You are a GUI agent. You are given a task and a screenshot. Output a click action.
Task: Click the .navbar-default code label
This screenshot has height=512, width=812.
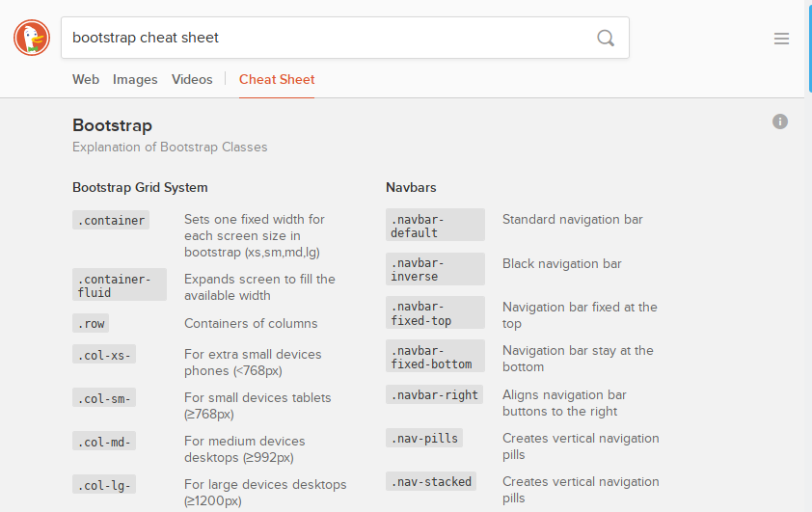(x=435, y=226)
